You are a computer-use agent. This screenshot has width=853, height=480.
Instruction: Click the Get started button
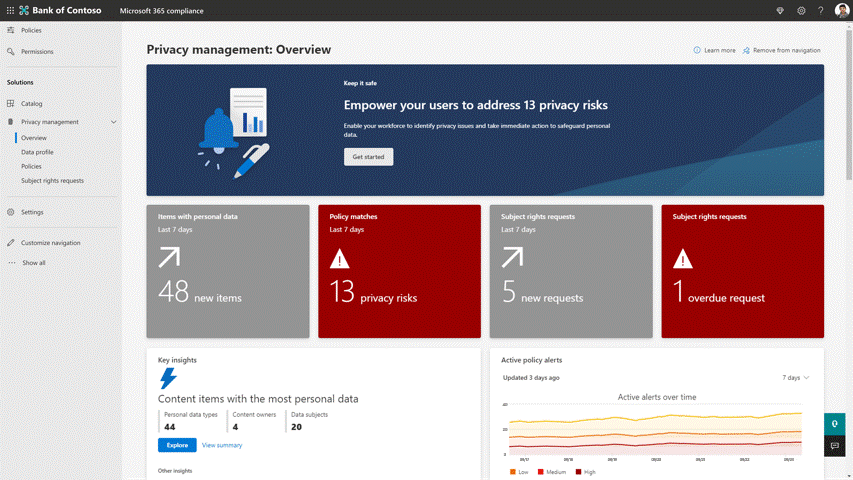pos(368,157)
